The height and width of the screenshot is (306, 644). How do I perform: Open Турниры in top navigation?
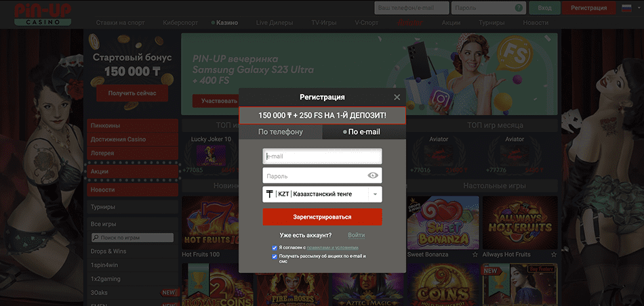[x=491, y=23]
